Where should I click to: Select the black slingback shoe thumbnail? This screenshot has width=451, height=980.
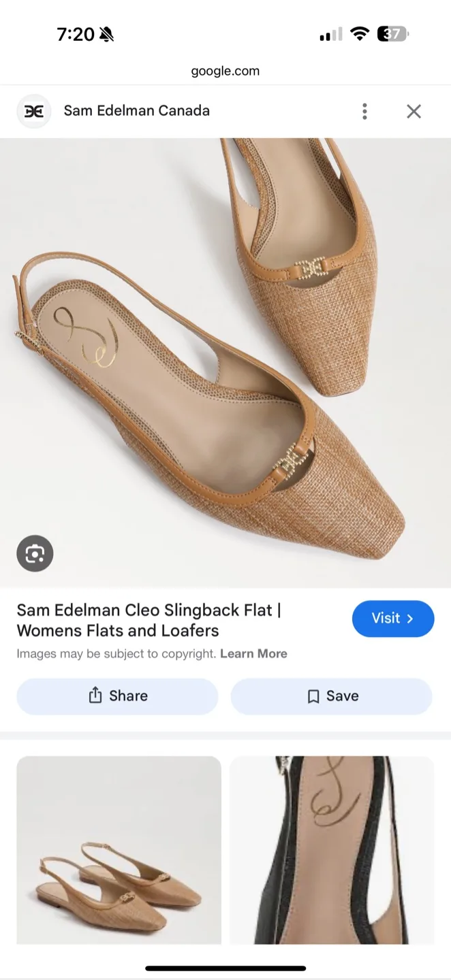coord(332,850)
